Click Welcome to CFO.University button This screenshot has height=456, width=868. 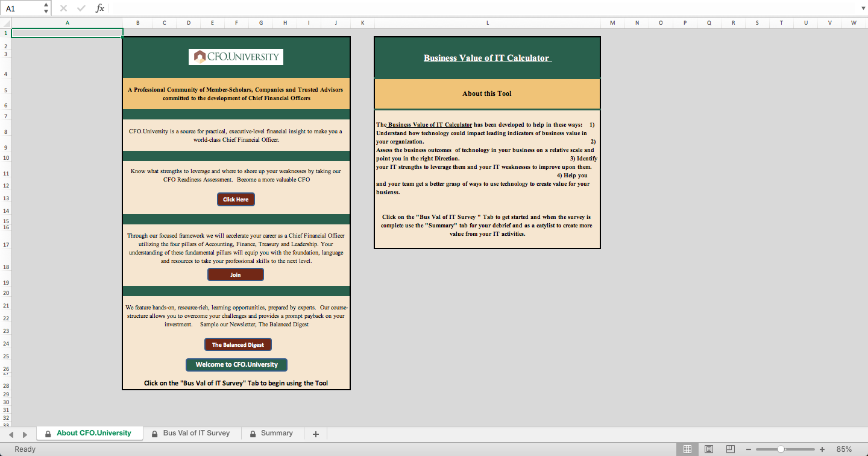click(x=236, y=364)
